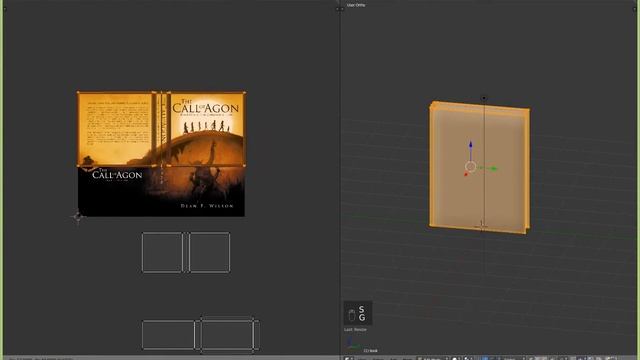Screen dimensions: 640x360
Task: Click the screencast keys S G display
Action: tap(358, 313)
